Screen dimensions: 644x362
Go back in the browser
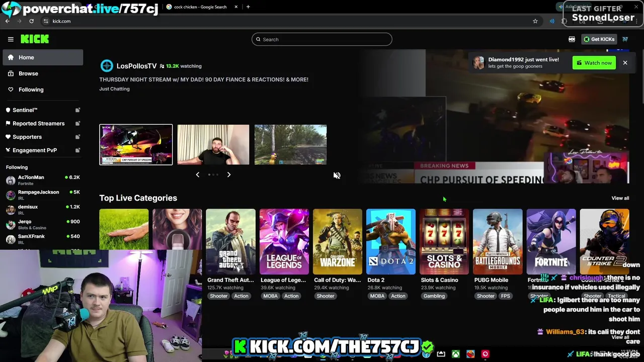pyautogui.click(x=7, y=21)
